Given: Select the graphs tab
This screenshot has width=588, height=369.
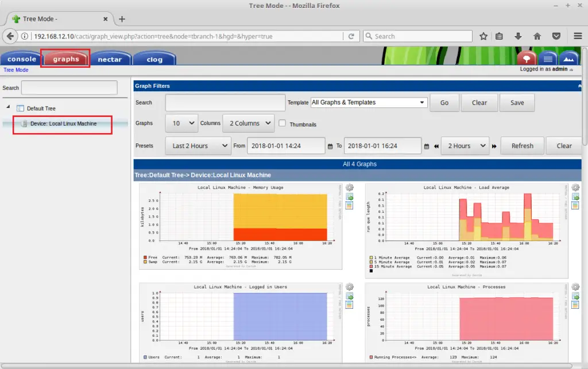Looking at the screenshot, I should click(x=65, y=59).
